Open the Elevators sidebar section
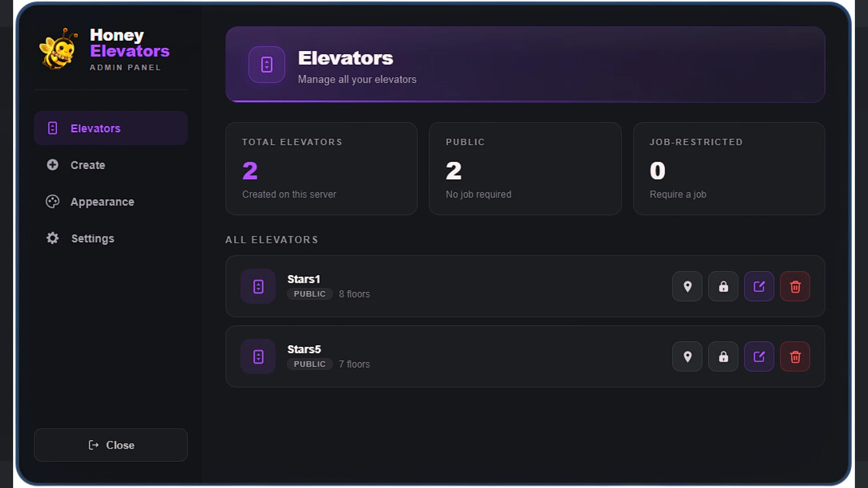Viewport: 868px width, 488px height. pos(111,128)
